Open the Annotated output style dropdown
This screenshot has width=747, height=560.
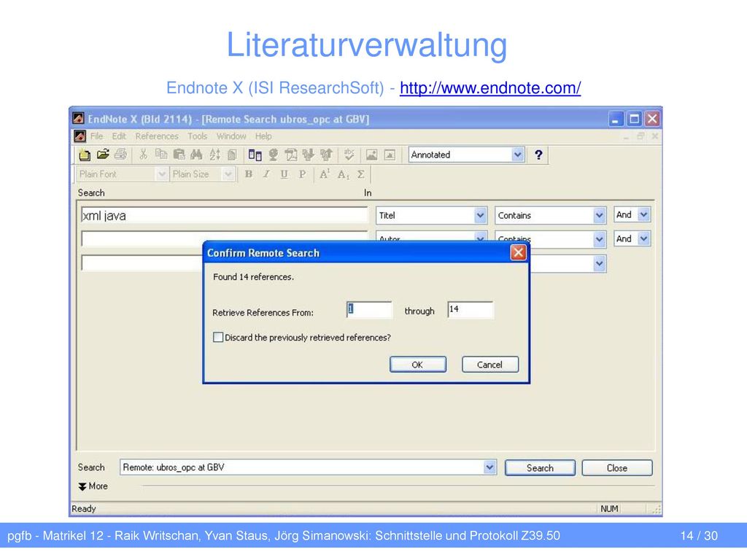pos(517,155)
